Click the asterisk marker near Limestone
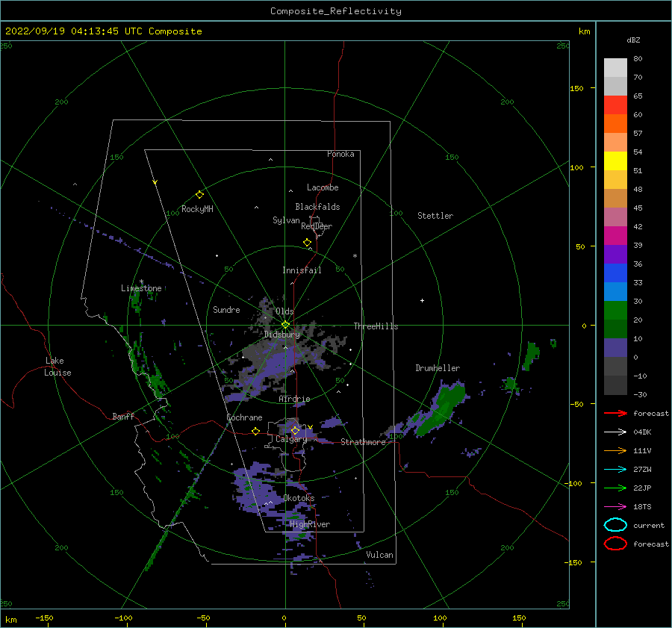The width and height of the screenshot is (672, 628). click(141, 282)
